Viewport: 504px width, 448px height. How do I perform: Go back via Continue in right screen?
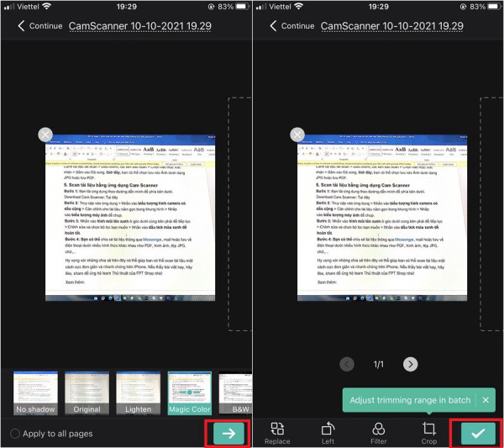(291, 26)
